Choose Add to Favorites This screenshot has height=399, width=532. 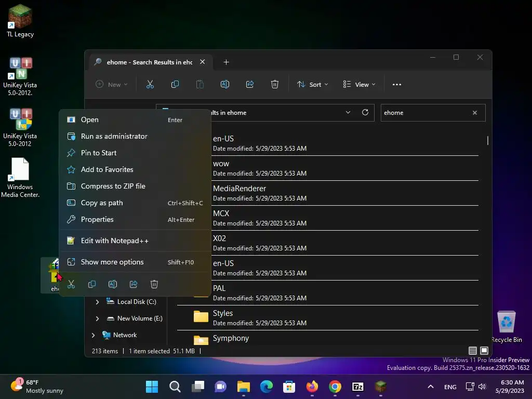tap(135, 170)
